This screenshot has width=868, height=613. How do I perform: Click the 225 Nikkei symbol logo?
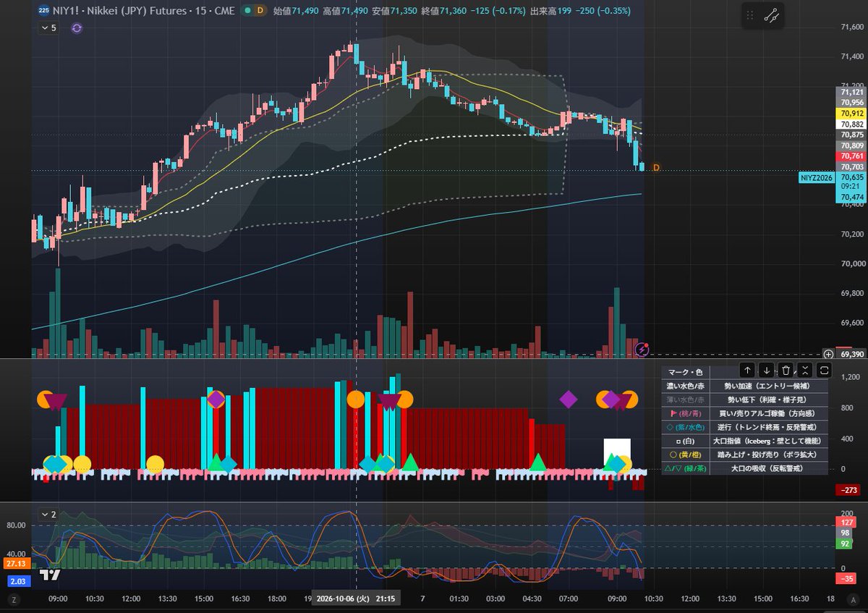point(44,11)
